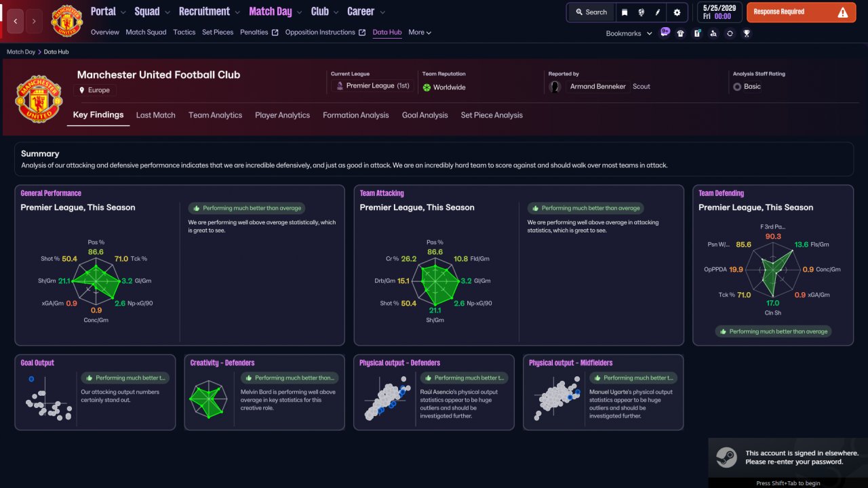This screenshot has width=868, height=488.
Task: Open the settings gear icon
Action: (677, 12)
